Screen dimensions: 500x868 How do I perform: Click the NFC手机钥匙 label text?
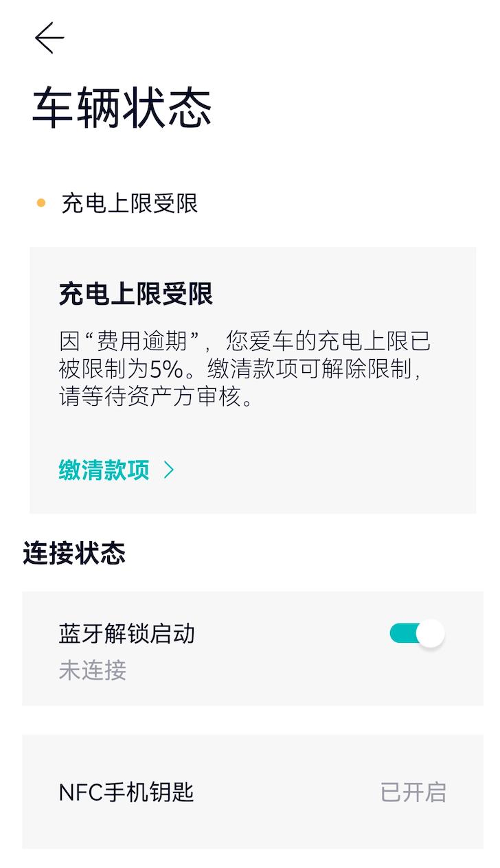click(x=127, y=792)
